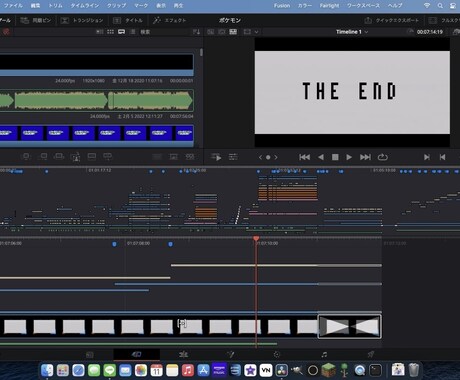Stop playback
The width and height of the screenshot is (460, 380).
click(335, 157)
